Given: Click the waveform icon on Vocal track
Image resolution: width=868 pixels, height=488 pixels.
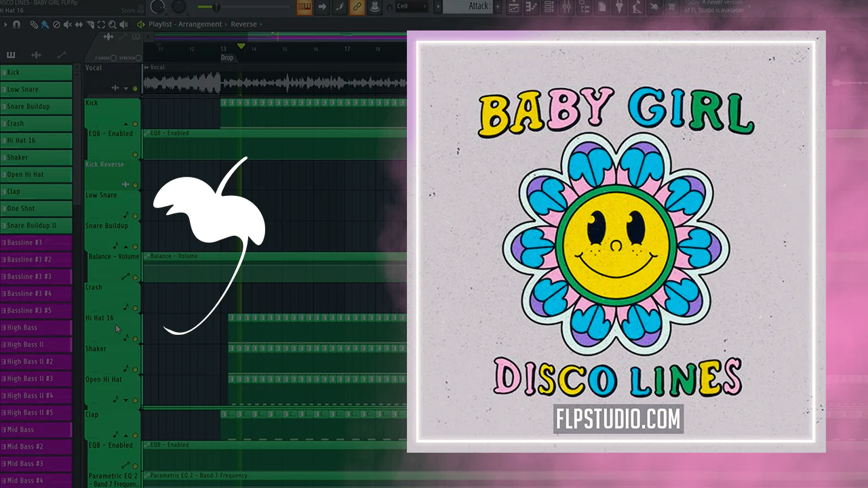Looking at the screenshot, I should click(115, 88).
